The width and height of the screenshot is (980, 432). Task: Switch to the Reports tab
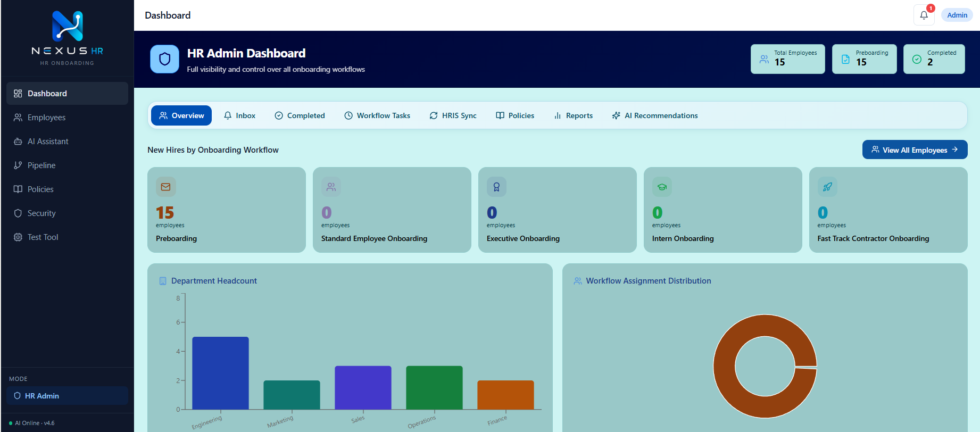pos(573,115)
